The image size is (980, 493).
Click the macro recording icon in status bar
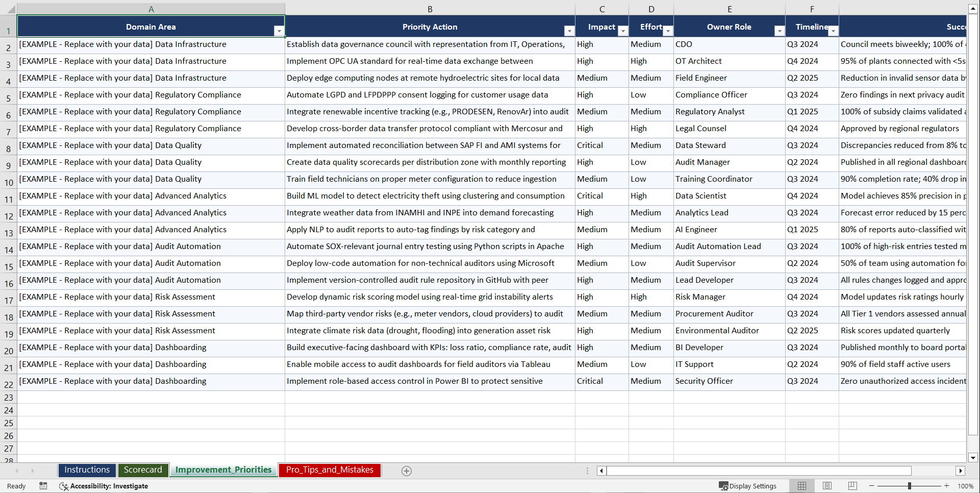point(43,486)
